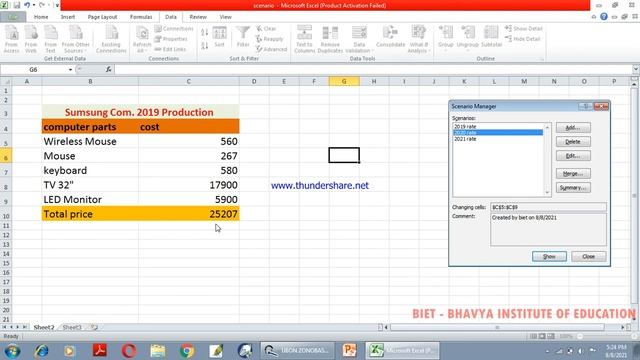Select the Wireless Mouse cell
This screenshot has width=640, height=360.
(90, 141)
